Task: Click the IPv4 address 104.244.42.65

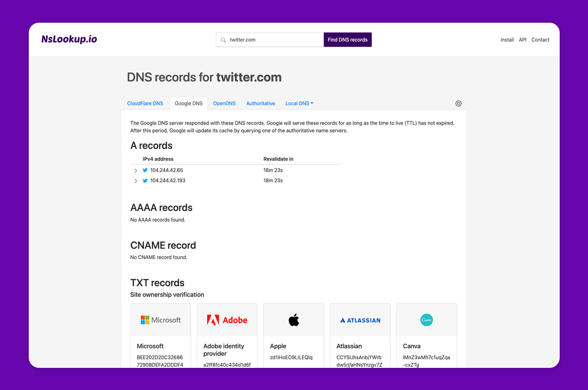Action: pyautogui.click(x=167, y=170)
